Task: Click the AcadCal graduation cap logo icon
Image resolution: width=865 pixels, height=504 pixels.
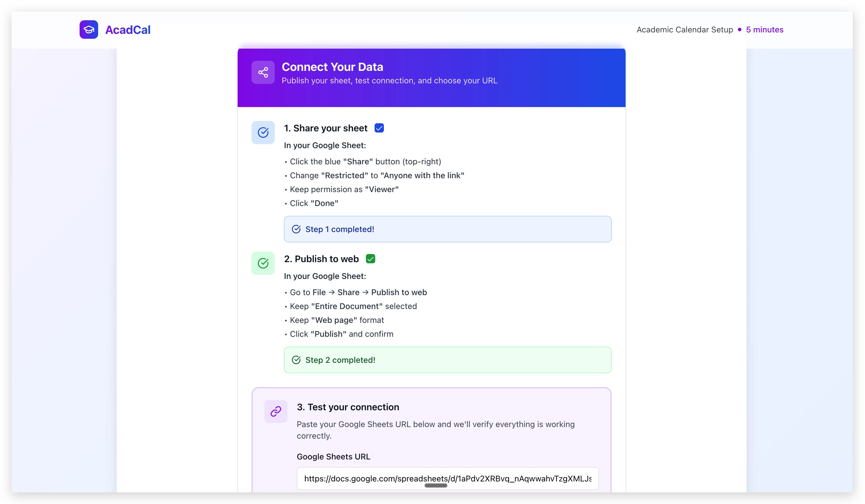Action: point(89,30)
